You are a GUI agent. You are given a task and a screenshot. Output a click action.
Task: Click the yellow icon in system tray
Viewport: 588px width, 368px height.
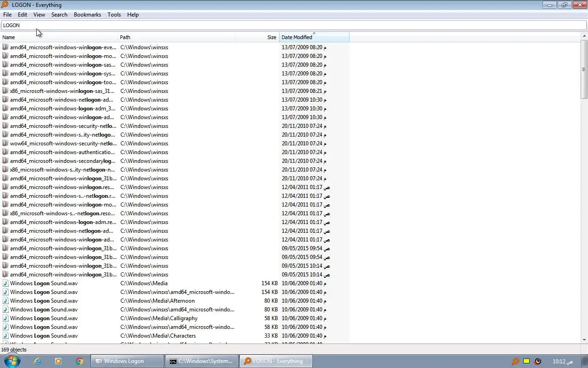526,361
